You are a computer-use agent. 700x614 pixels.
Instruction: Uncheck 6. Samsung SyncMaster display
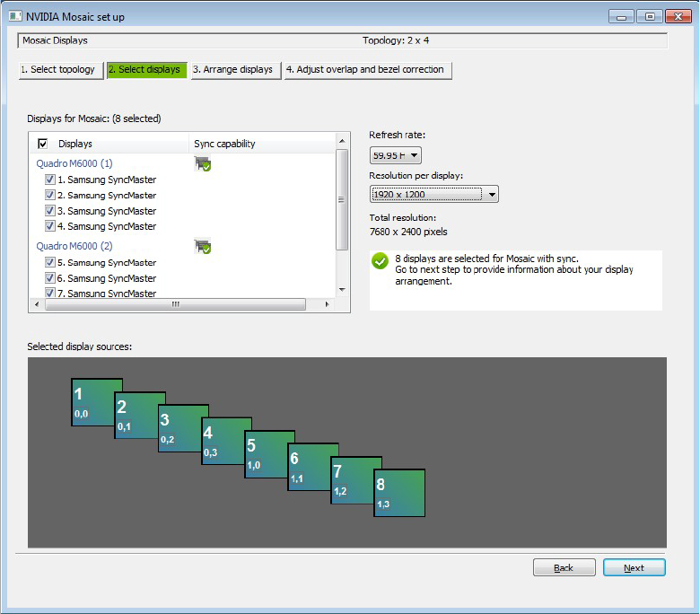point(50,278)
